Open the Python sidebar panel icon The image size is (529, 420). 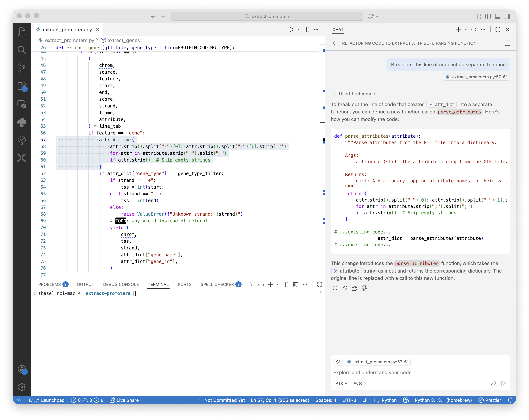point(22,122)
